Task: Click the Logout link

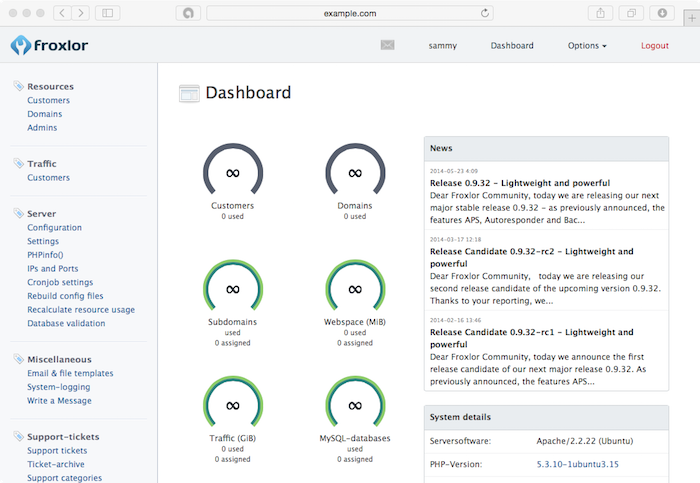Action: (655, 46)
